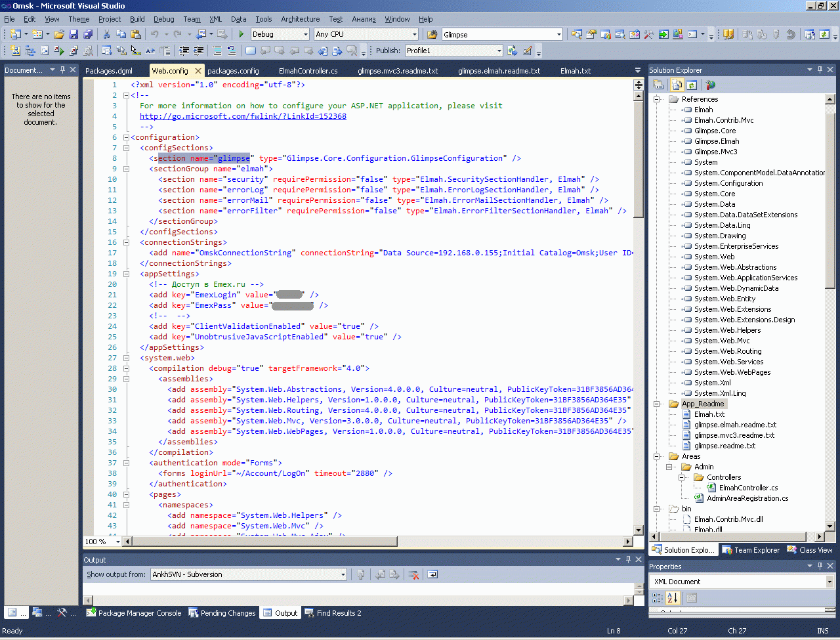This screenshot has height=640, width=840.
Task: Uncomment the selected lines icon
Action: [x=232, y=51]
